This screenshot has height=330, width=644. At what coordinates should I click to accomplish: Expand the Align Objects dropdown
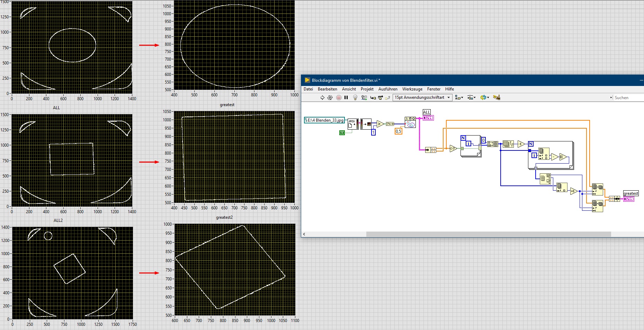pyautogui.click(x=459, y=98)
